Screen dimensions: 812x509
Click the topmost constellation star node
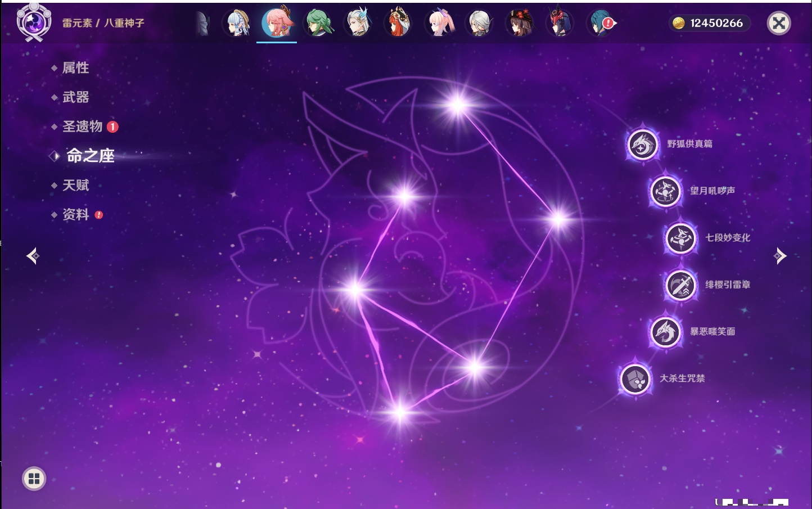[458, 104]
